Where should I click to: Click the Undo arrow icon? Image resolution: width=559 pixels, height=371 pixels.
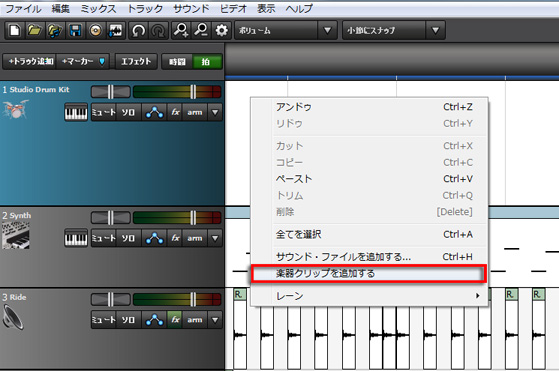(138, 30)
